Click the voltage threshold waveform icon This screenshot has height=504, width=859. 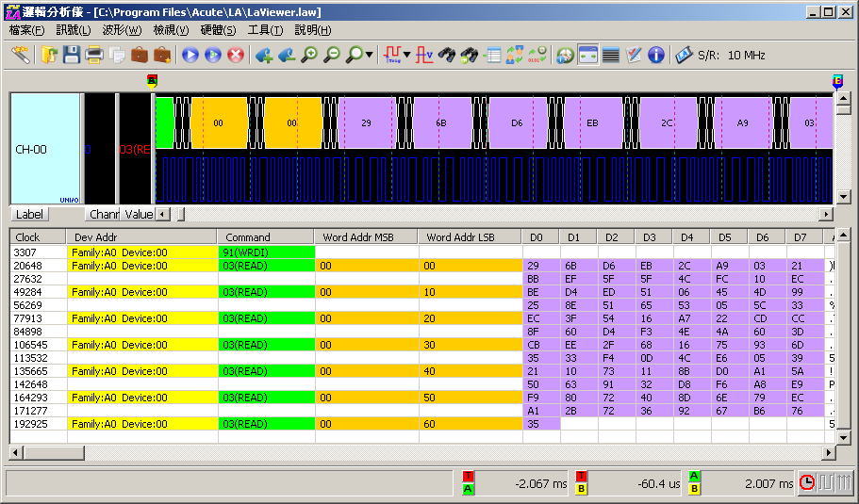click(x=424, y=55)
